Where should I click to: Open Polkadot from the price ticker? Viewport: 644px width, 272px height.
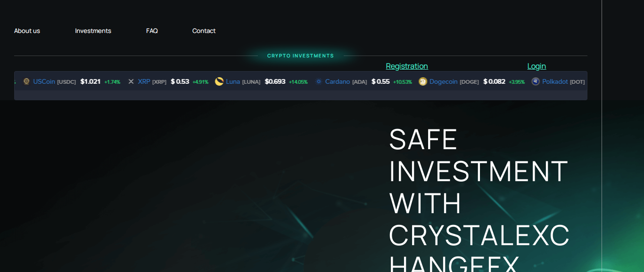click(555, 81)
